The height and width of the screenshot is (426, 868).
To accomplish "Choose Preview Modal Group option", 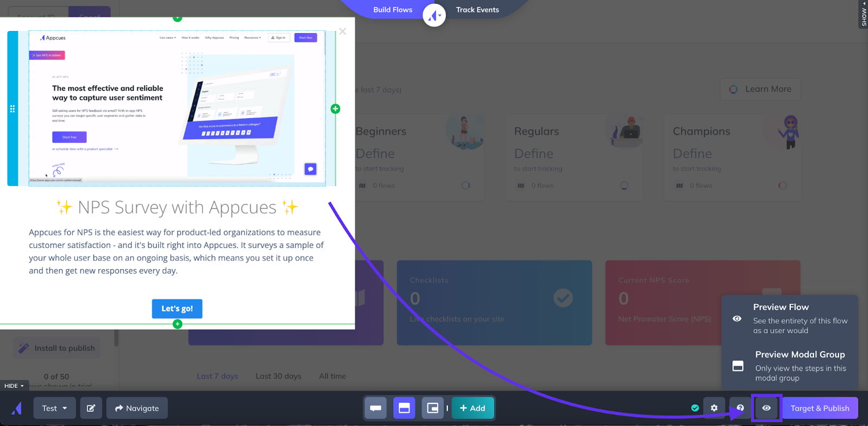I will [790, 366].
